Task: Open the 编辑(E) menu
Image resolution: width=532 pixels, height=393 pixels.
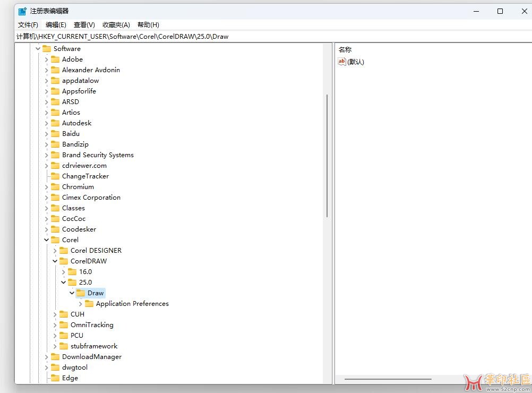Action: (56, 25)
